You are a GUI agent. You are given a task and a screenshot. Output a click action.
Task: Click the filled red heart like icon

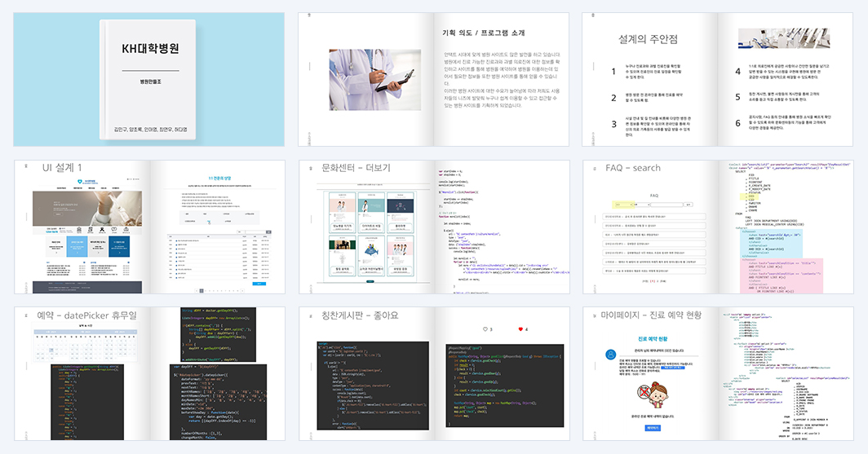pyautogui.click(x=520, y=329)
